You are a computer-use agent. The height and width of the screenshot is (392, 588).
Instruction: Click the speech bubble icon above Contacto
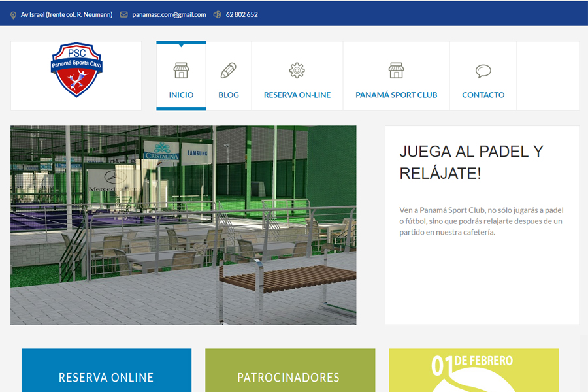pos(483,71)
